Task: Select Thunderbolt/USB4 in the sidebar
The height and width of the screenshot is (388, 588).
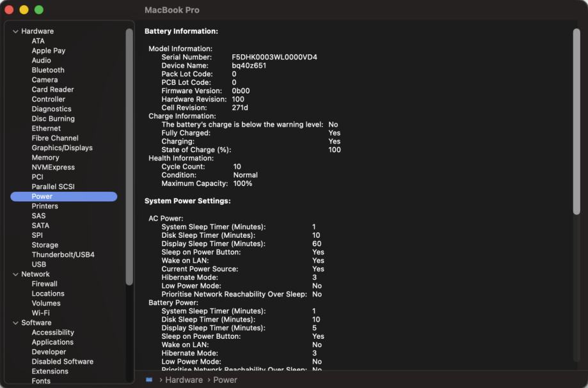Action: (63, 255)
